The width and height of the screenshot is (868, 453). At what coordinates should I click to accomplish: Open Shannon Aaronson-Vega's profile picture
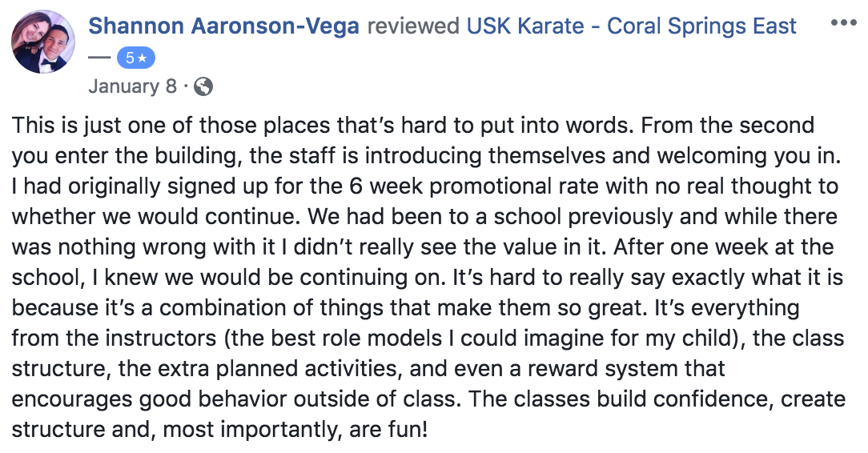pos(43,42)
